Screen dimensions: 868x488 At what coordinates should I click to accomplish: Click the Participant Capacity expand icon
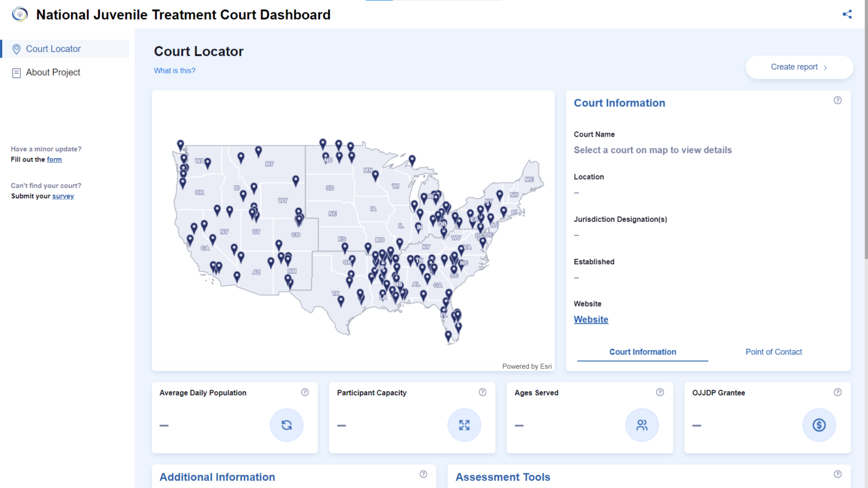[x=464, y=425]
